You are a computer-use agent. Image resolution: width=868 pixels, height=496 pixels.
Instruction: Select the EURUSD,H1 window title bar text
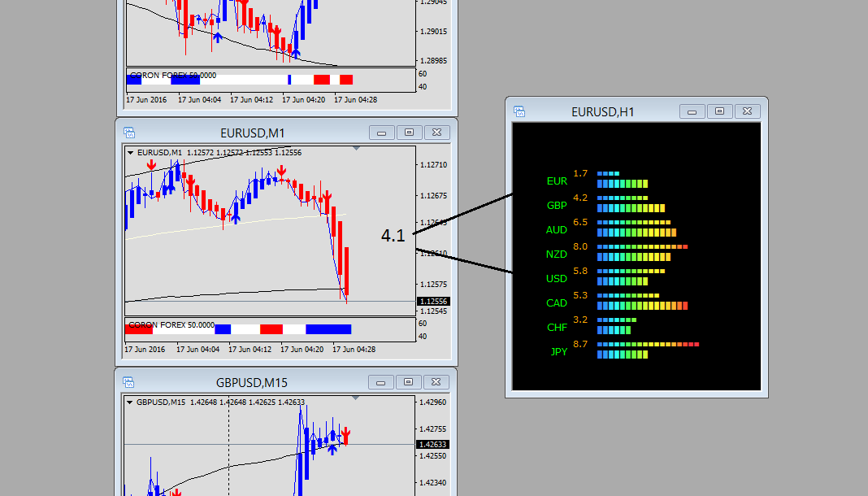[603, 112]
